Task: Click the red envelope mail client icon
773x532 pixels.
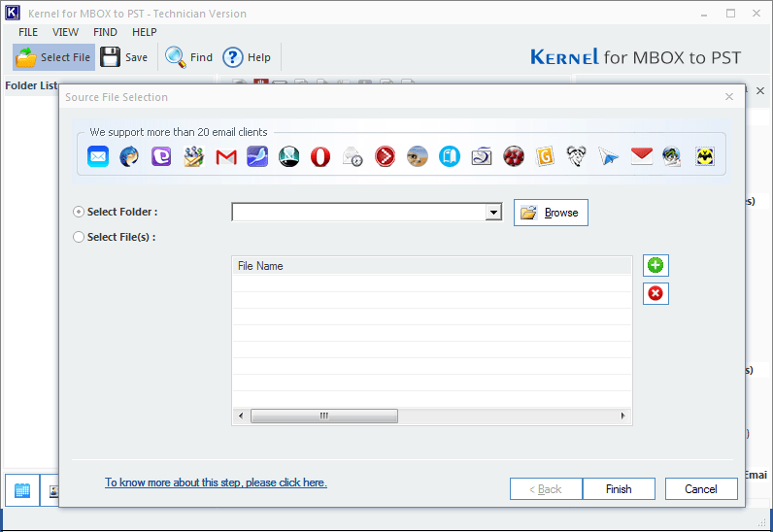Action: point(641,156)
